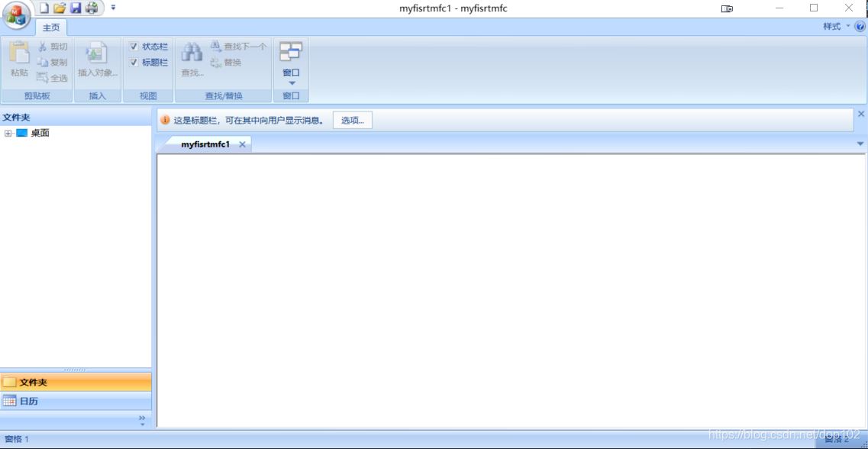Open outlook bar configure chevron

[142, 420]
